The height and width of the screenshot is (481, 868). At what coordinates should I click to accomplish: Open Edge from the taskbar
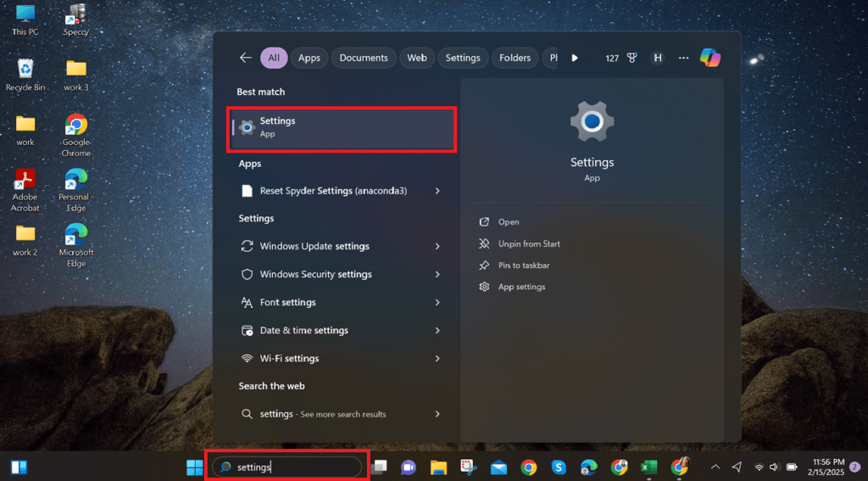tap(588, 467)
